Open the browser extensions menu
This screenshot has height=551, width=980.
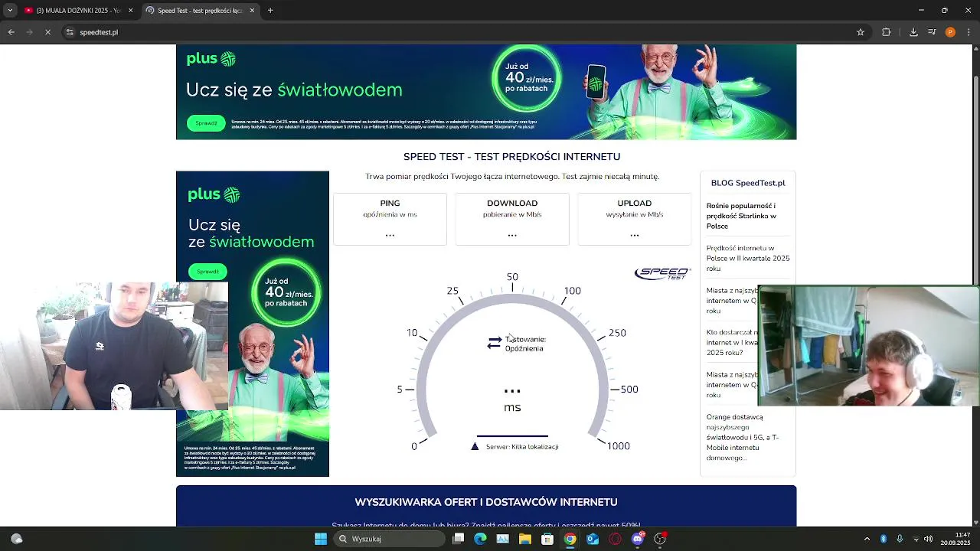click(x=887, y=32)
